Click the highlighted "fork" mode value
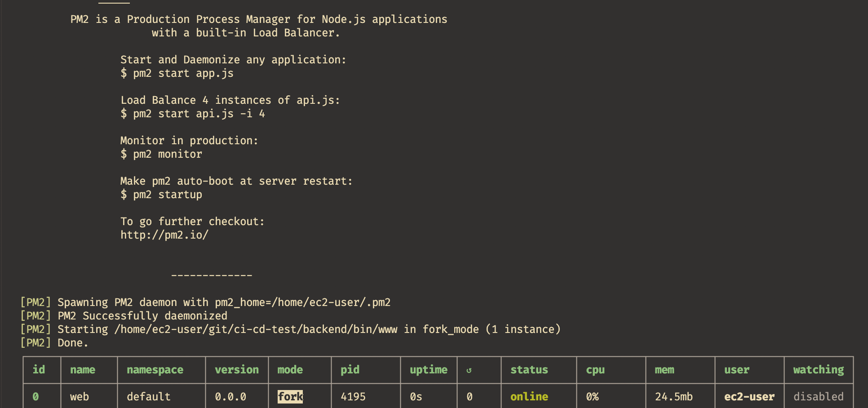 pos(290,397)
